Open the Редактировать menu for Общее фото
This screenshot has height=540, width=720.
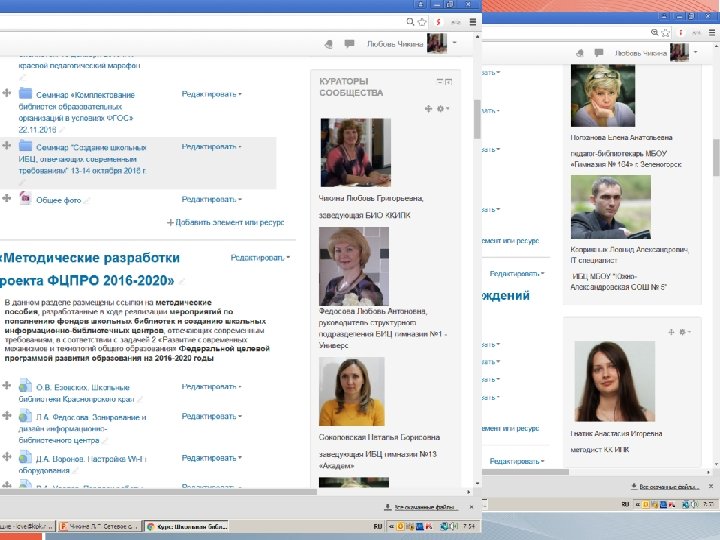click(211, 199)
